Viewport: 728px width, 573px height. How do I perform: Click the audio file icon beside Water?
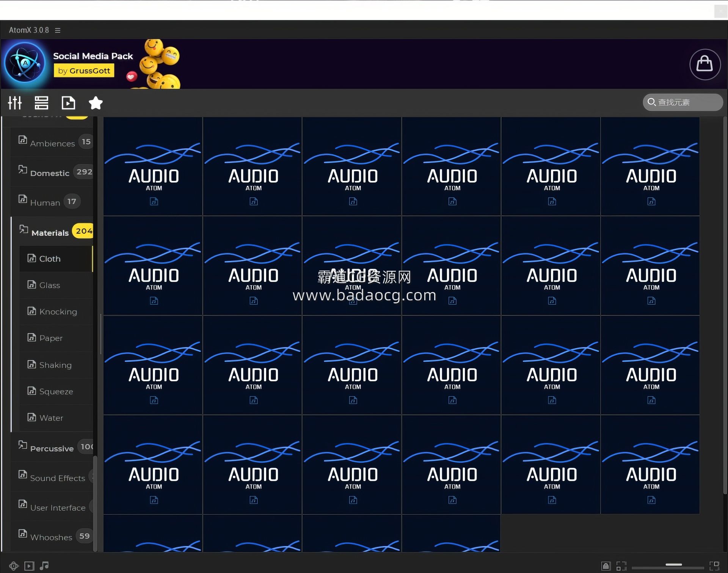[x=32, y=417]
